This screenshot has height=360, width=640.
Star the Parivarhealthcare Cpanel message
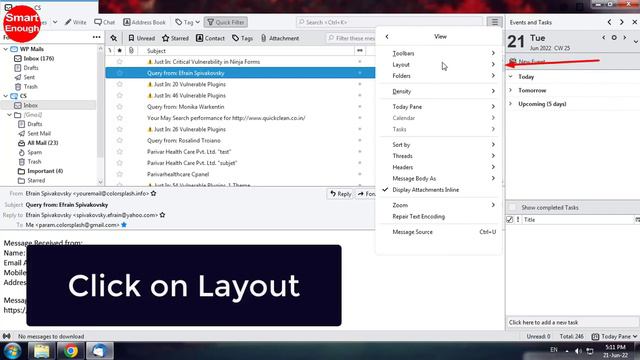pos(120,174)
